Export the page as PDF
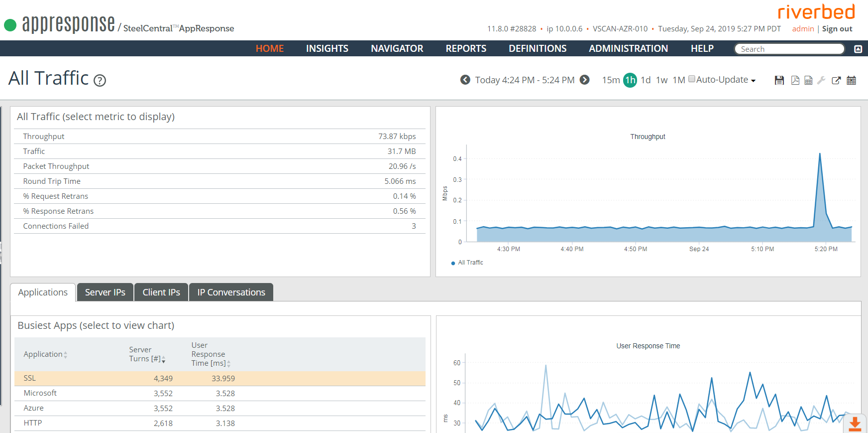Screen dimensions: 868x433 [795, 80]
